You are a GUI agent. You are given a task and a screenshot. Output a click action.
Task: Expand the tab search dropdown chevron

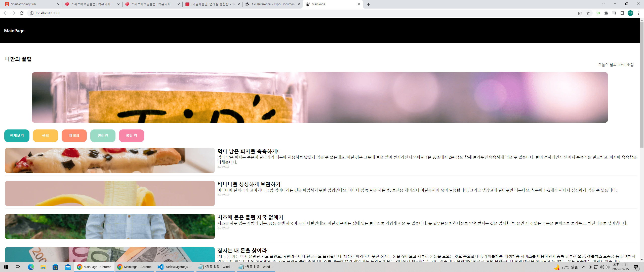pos(603,4)
